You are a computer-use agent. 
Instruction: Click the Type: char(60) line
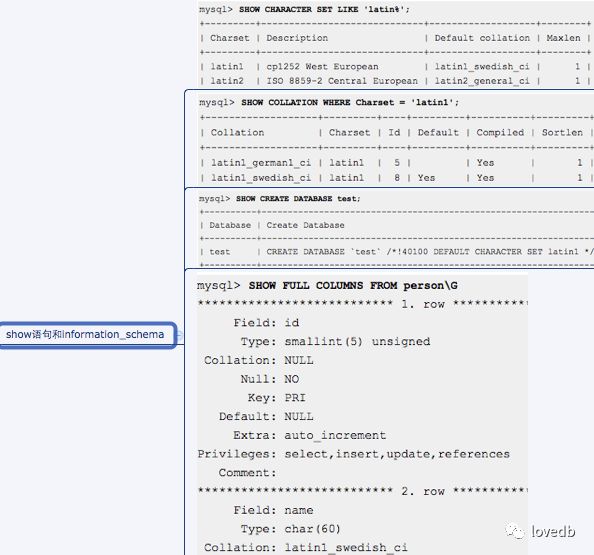click(x=291, y=529)
